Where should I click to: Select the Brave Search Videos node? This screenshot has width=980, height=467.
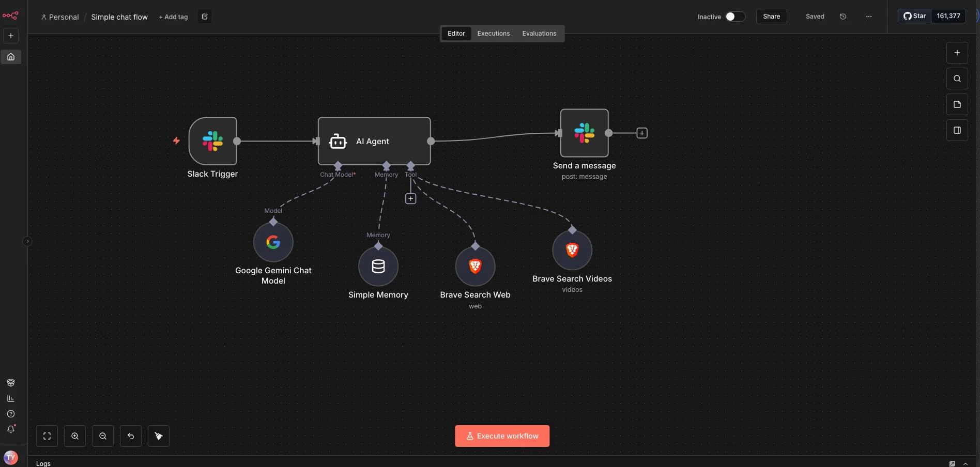[x=572, y=250]
